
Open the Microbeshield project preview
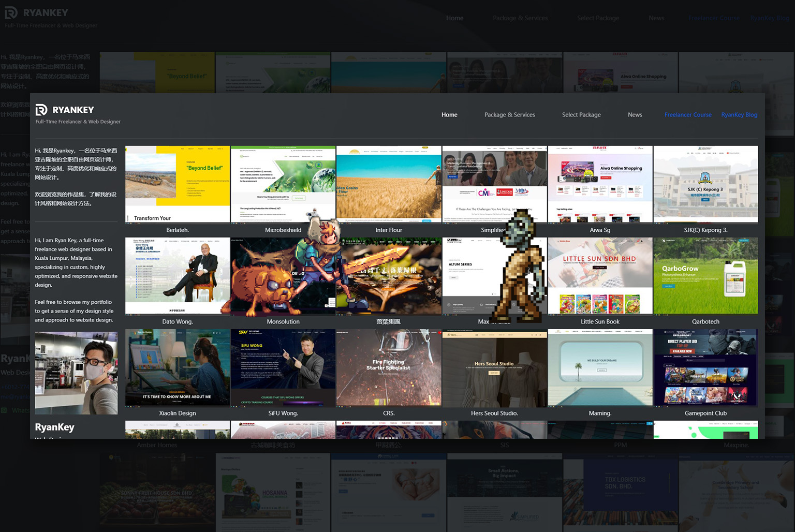click(x=283, y=184)
